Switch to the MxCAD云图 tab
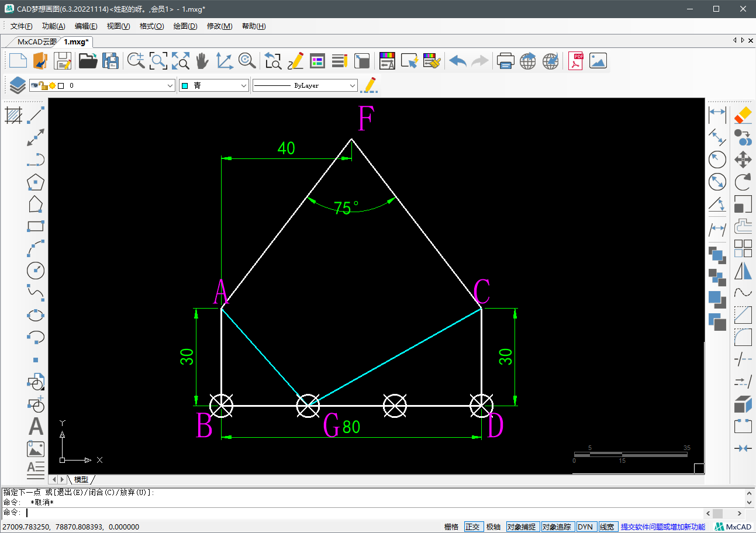This screenshot has height=533, width=756. coord(37,41)
